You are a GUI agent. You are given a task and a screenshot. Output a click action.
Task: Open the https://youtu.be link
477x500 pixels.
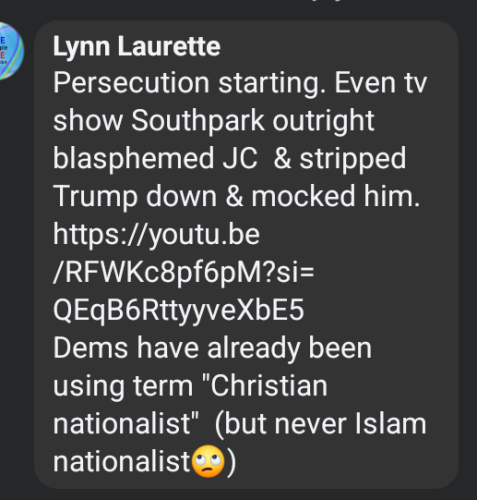click(156, 234)
